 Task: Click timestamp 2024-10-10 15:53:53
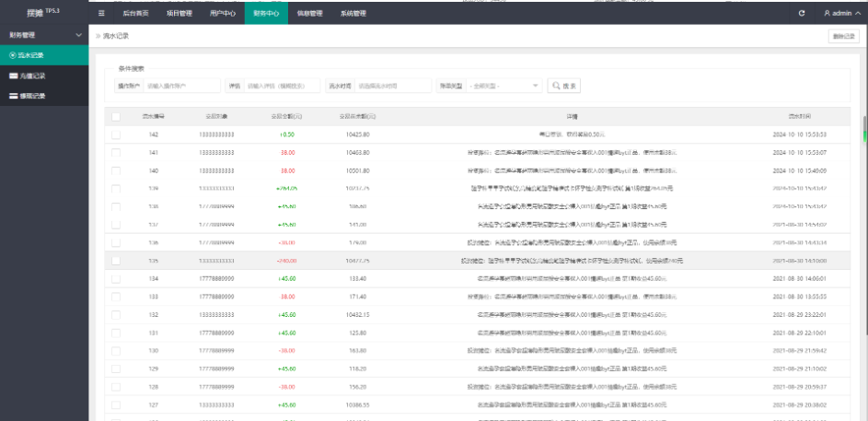tap(800, 134)
